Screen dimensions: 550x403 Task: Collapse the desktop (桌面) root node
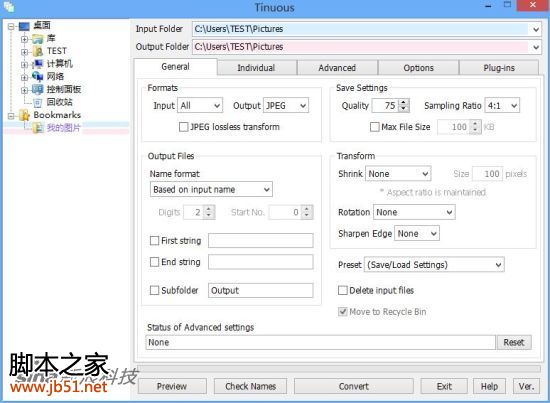click(x=11, y=26)
